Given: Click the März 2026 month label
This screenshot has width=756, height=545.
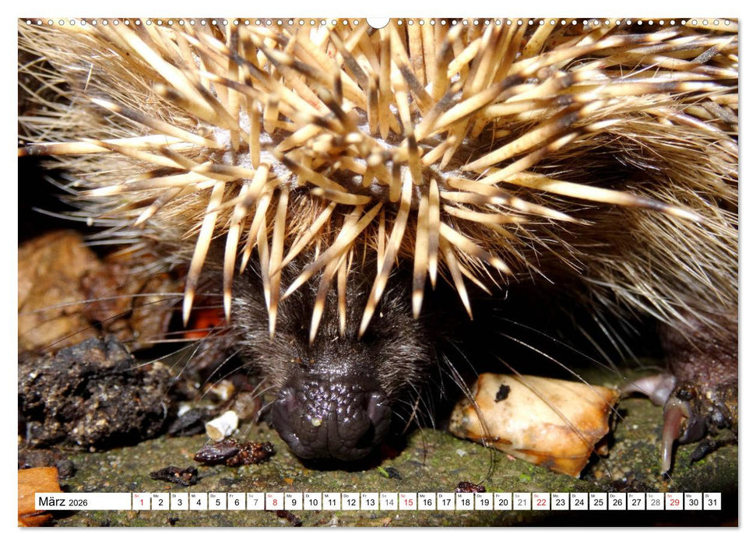Looking at the screenshot, I should (x=62, y=502).
